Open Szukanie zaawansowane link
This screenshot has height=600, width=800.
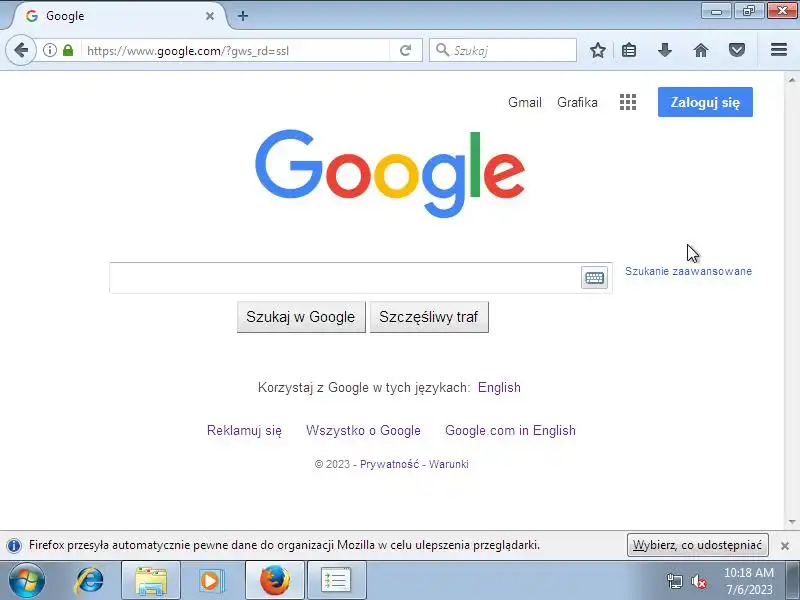coord(688,271)
